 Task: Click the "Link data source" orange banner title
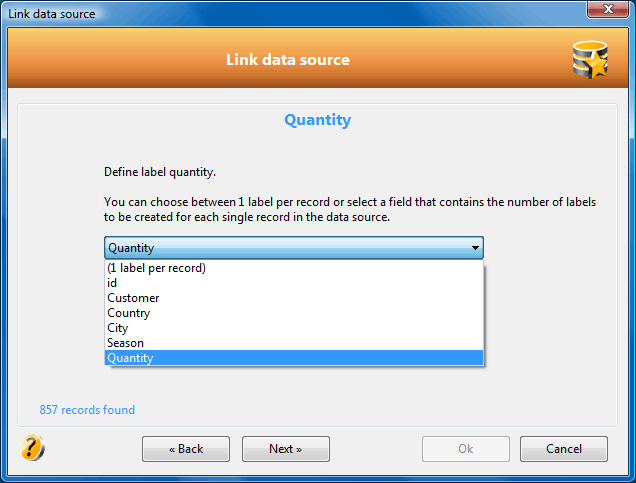click(x=288, y=60)
